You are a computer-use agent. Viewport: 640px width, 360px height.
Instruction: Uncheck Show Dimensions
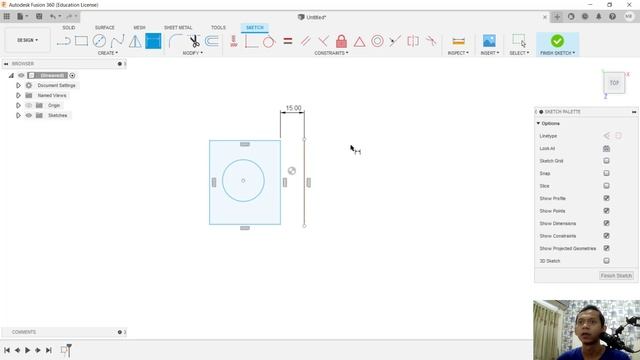click(606, 223)
